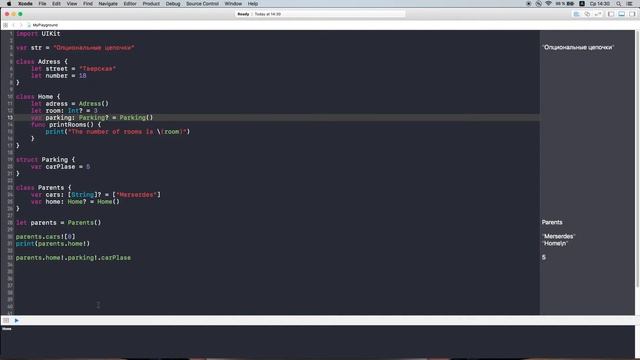Viewport: 640px width, 360px height.
Task: Click the battery status indicator
Action: click(565, 4)
